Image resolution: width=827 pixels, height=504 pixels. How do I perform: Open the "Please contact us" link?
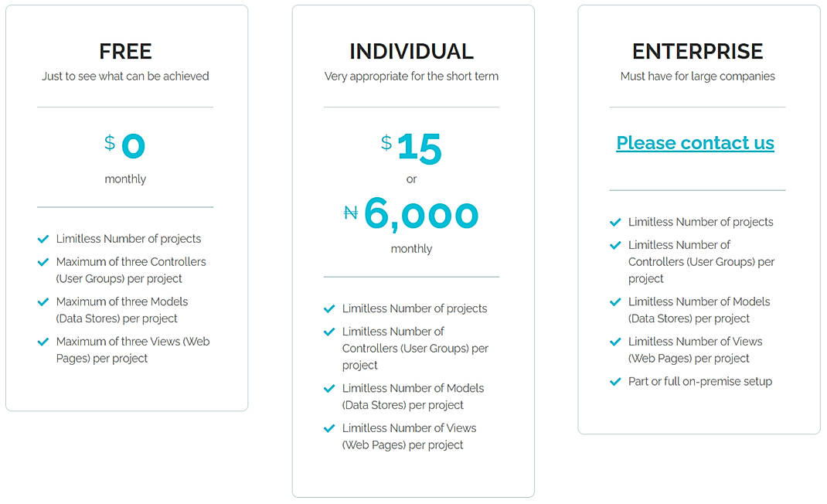click(x=695, y=143)
